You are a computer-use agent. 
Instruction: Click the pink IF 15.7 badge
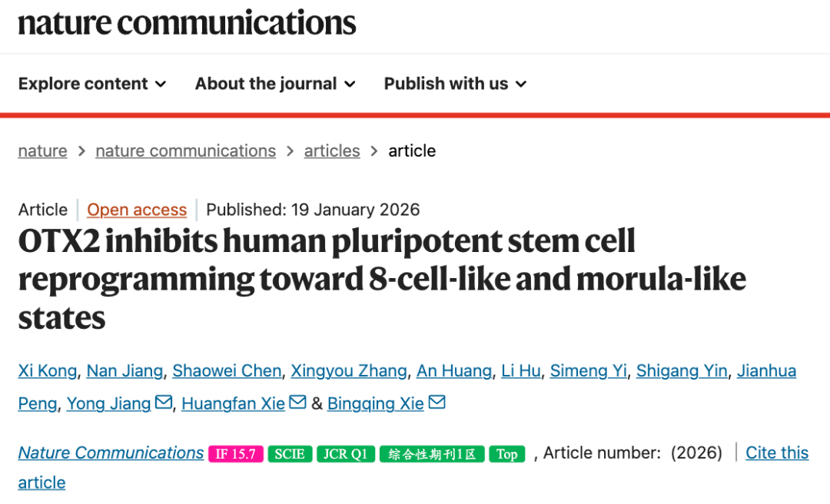point(235,454)
